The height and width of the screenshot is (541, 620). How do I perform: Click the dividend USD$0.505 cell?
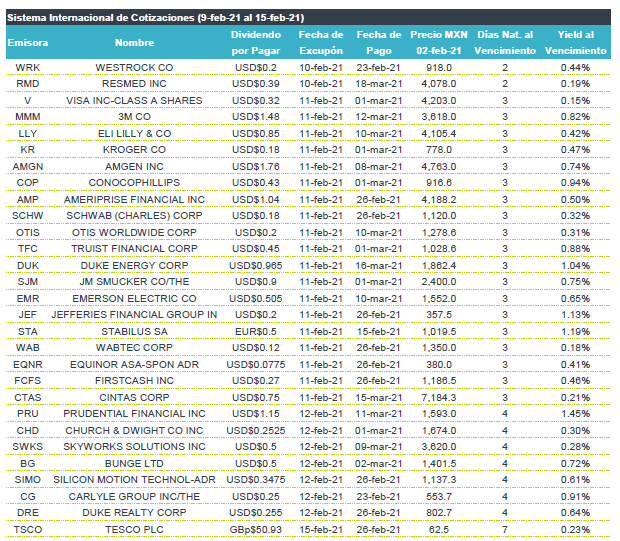pos(256,299)
